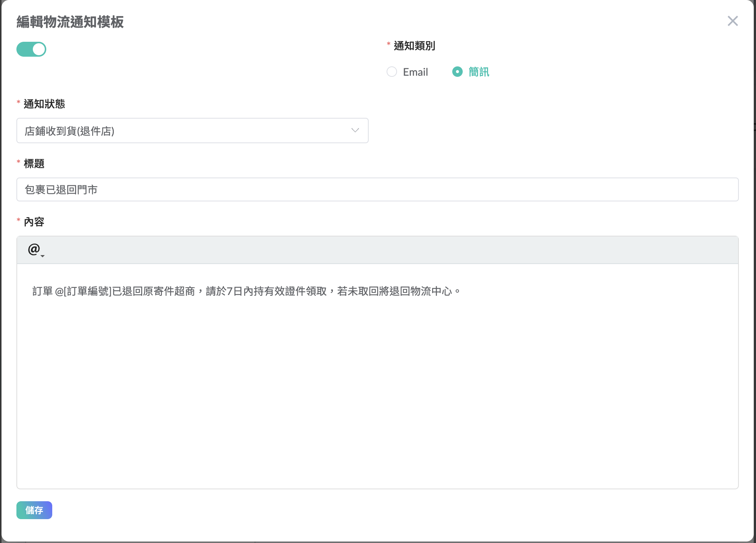This screenshot has height=543, width=756.
Task: Click the 通知狀態 field label
Action: 44,104
